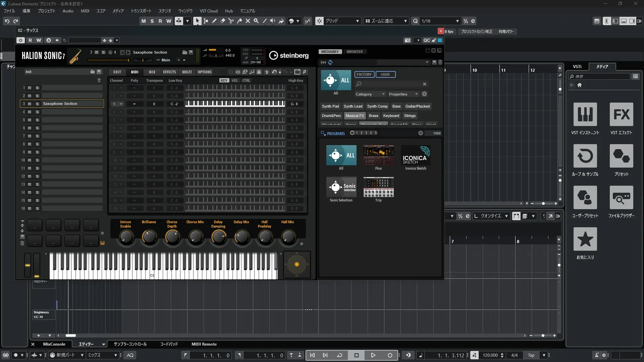Select the Eraser tool in toolbar
Screen dimensions: 644x362
click(222, 21)
